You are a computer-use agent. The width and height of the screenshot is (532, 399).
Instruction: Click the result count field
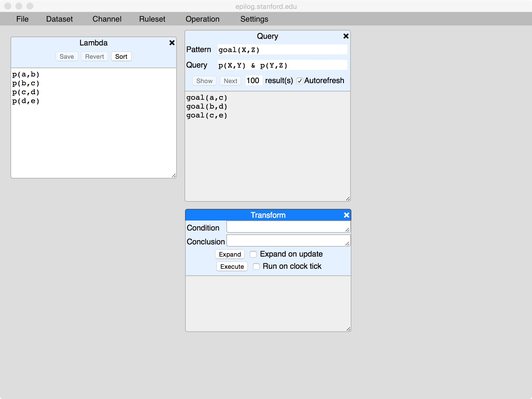click(x=254, y=81)
